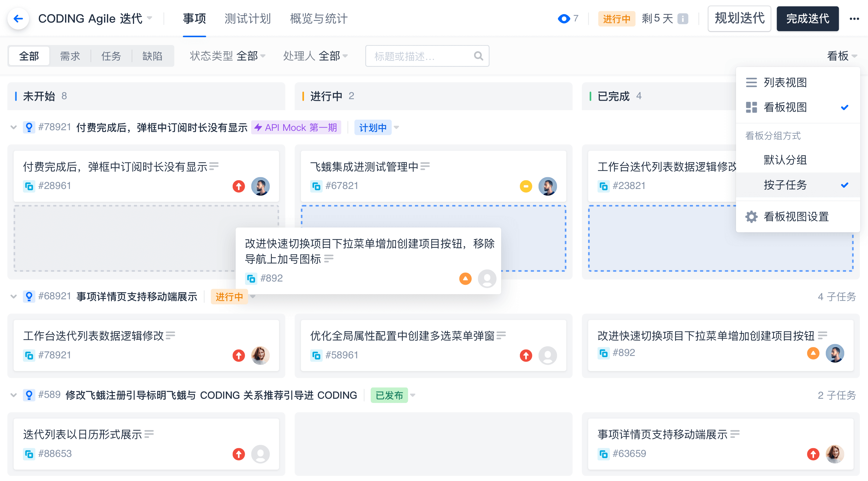
Task: Click the back arrow button
Action: coord(18,18)
